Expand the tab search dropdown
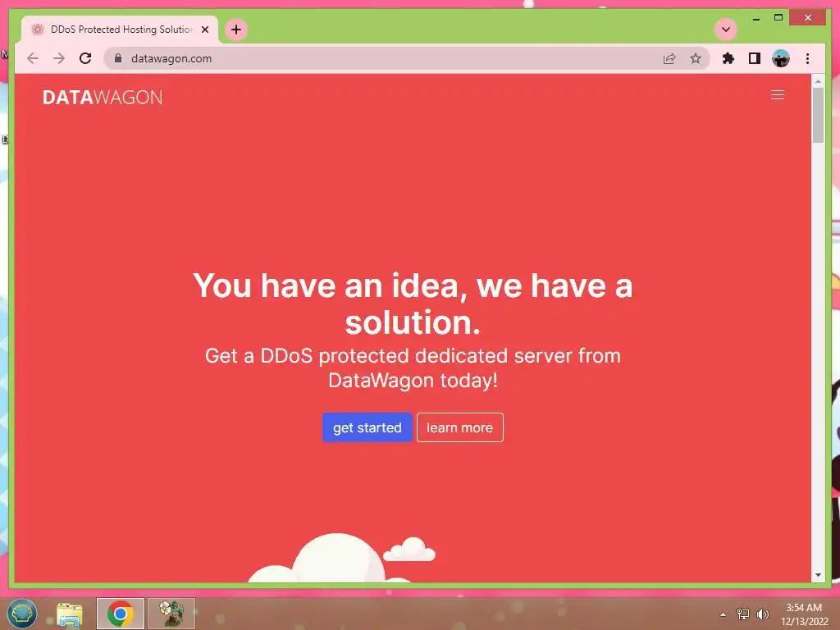840x630 pixels. click(726, 30)
